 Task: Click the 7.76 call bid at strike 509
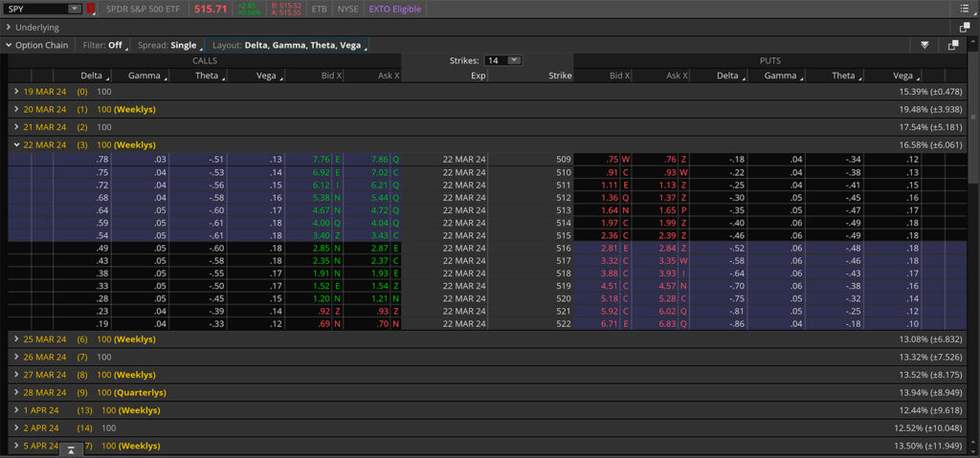(321, 160)
